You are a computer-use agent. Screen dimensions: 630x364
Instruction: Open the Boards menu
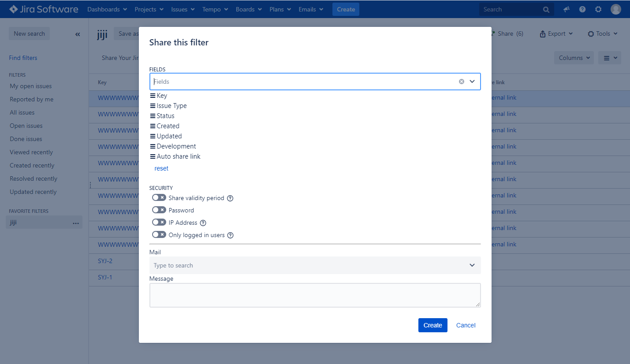point(249,9)
